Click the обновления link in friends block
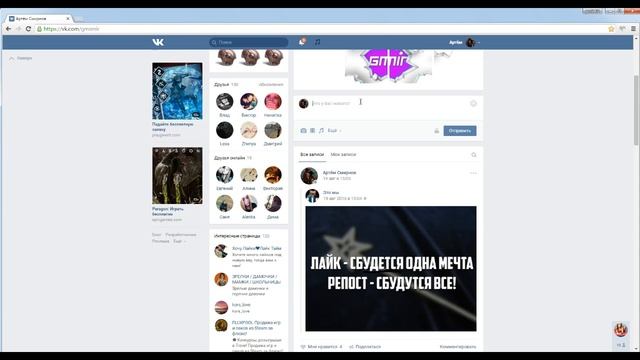The width and height of the screenshot is (640, 360). (271, 84)
